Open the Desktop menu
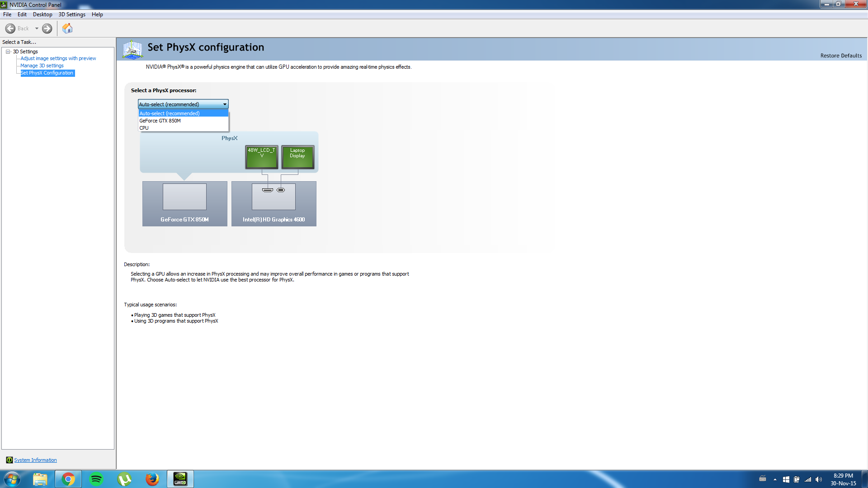This screenshot has width=868, height=488. tap(42, 14)
